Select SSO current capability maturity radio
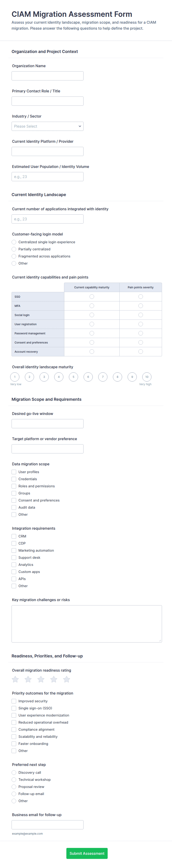172x868 pixels. [92, 297]
